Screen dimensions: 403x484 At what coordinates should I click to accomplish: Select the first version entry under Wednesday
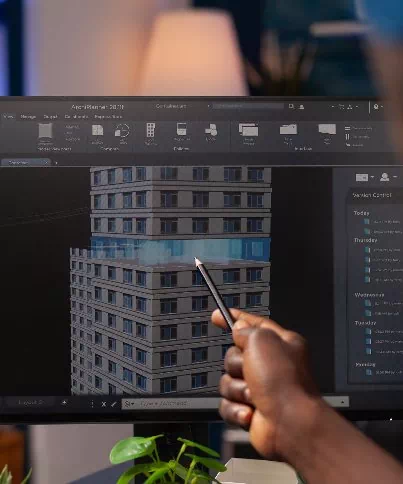click(x=383, y=304)
